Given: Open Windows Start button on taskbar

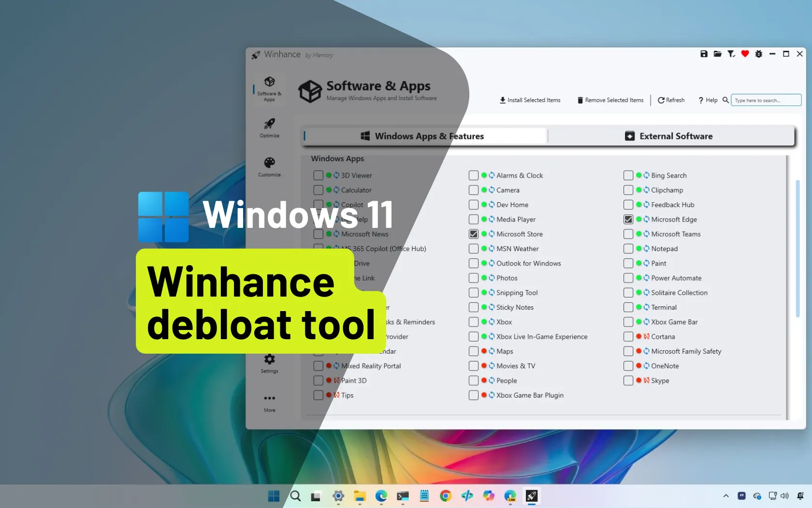Looking at the screenshot, I should point(274,496).
